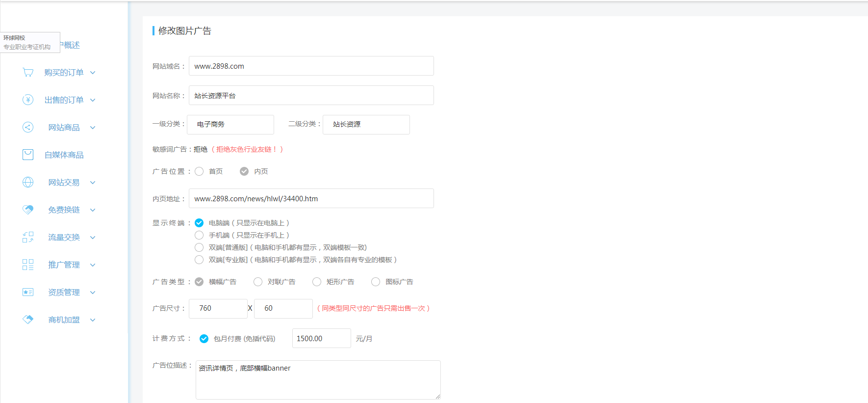The image size is (868, 403).
Task: Expand the 购买的订单 submenu chevron
Action: tap(93, 73)
